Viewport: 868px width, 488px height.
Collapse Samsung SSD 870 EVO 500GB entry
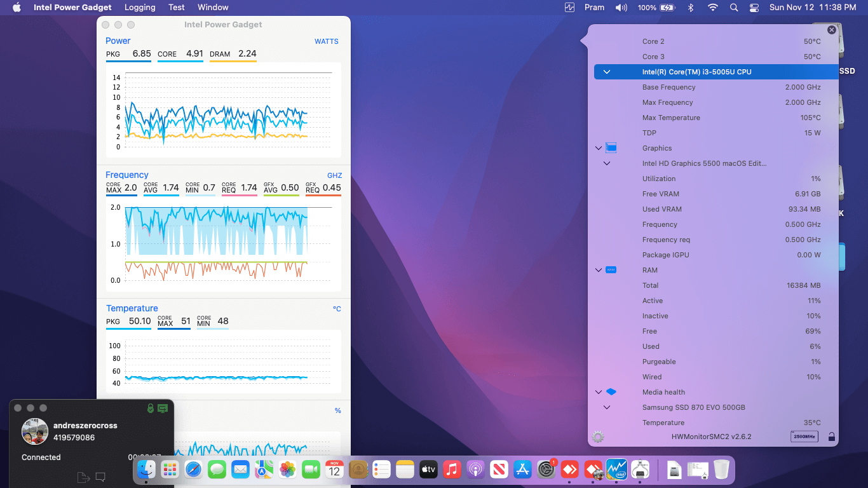(x=607, y=407)
